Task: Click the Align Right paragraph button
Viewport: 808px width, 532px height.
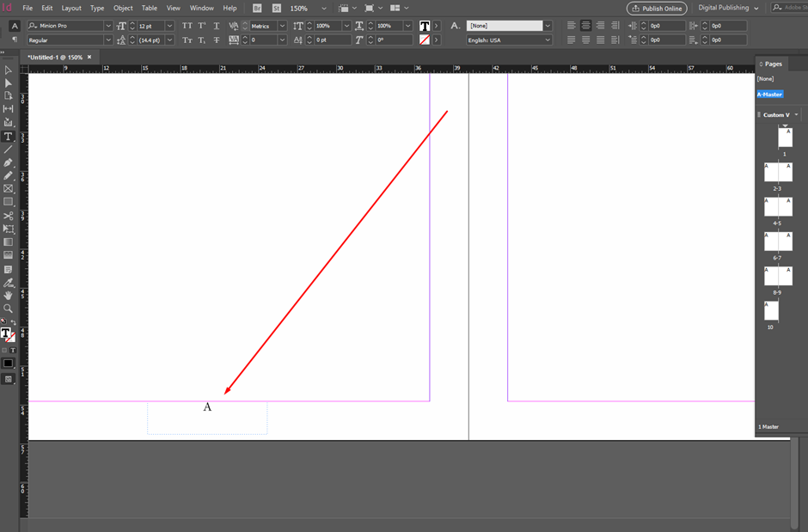Action: [600, 25]
